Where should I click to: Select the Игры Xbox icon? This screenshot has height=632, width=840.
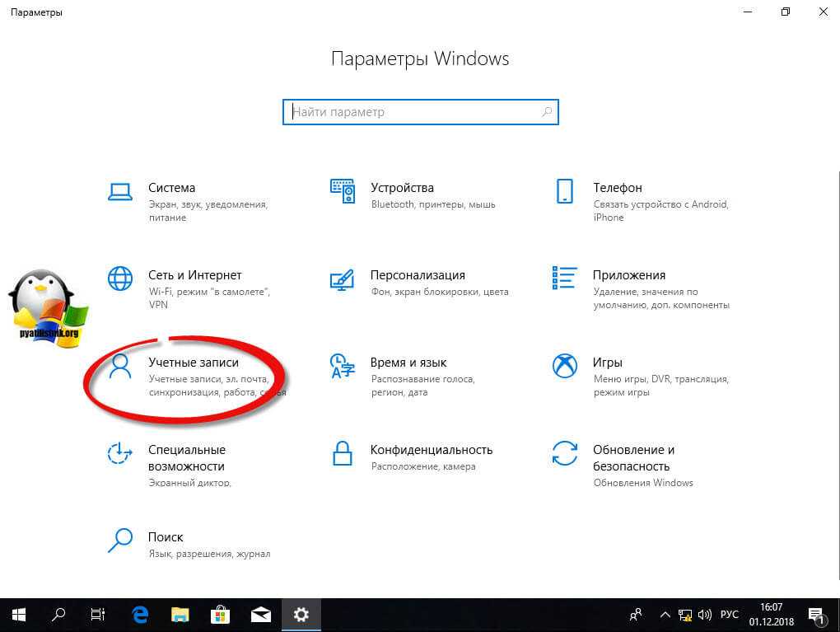click(564, 366)
